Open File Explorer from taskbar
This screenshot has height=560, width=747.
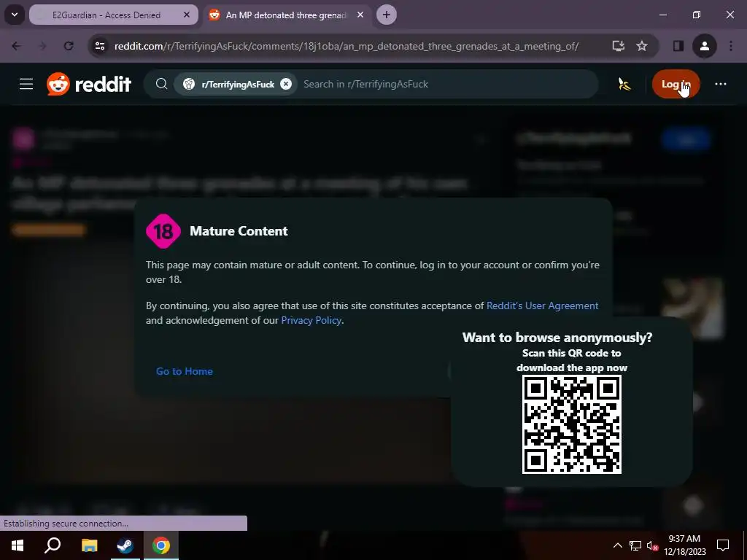tap(89, 545)
